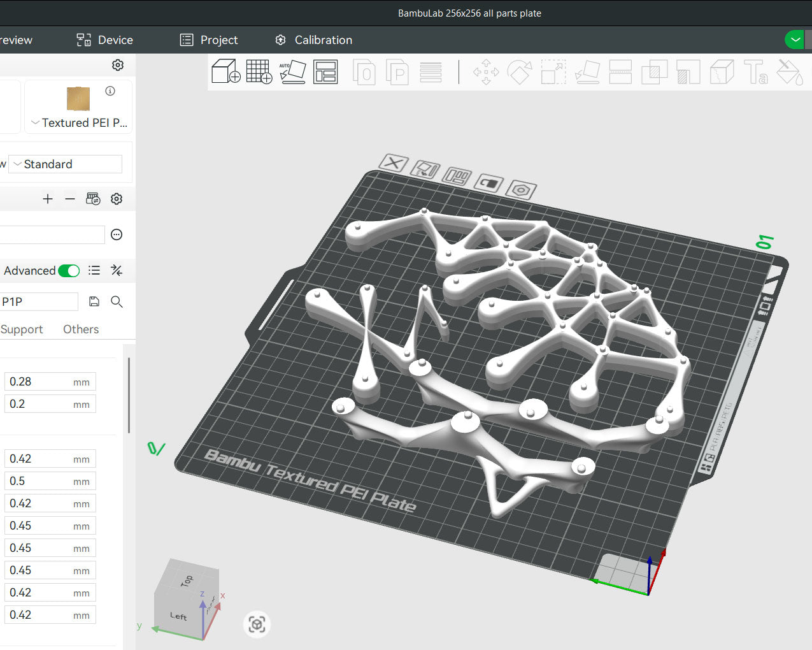This screenshot has height=650, width=812.
Task: Click the Support settings tab
Action: pos(21,329)
